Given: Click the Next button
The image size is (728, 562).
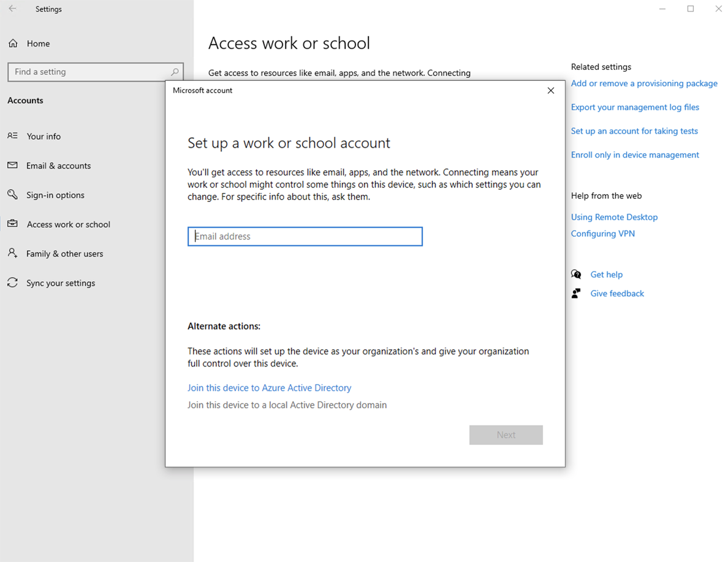Looking at the screenshot, I should click(506, 435).
